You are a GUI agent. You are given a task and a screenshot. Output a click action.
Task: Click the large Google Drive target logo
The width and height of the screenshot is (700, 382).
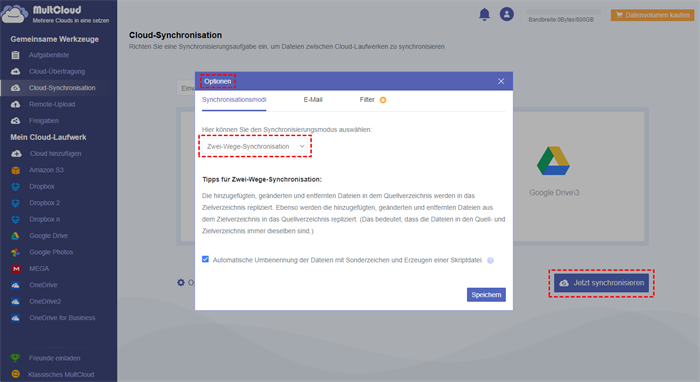[554, 161]
